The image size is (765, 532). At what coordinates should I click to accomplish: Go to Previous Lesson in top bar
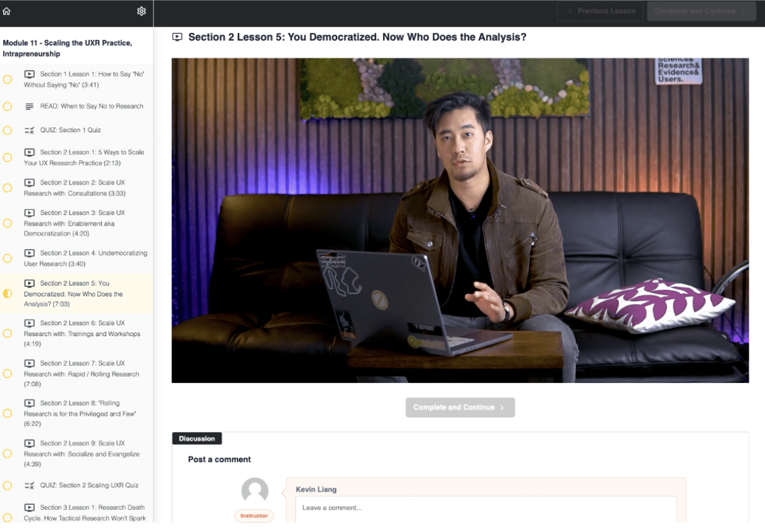pyautogui.click(x=600, y=11)
